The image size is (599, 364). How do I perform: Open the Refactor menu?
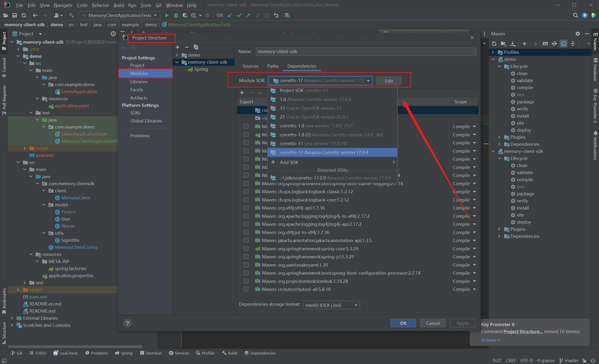[x=100, y=5]
